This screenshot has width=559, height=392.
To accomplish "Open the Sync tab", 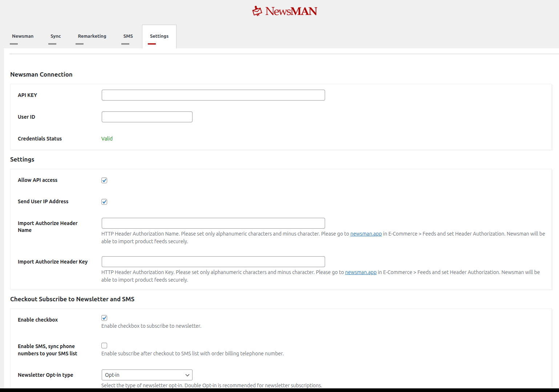I will coord(56,36).
